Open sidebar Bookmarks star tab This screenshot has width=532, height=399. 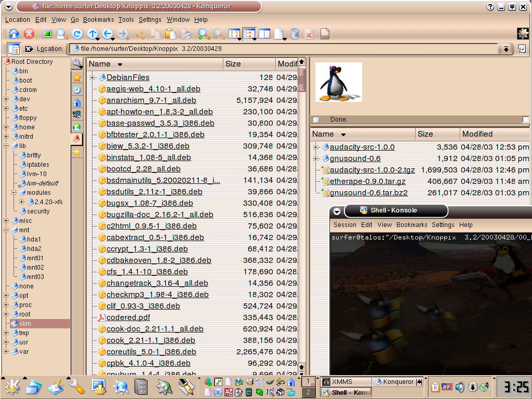point(77,78)
